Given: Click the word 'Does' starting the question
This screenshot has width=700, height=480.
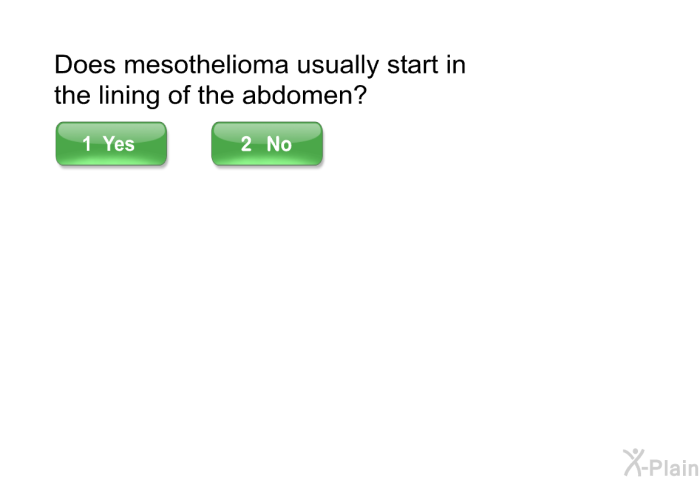Looking at the screenshot, I should point(85,65).
